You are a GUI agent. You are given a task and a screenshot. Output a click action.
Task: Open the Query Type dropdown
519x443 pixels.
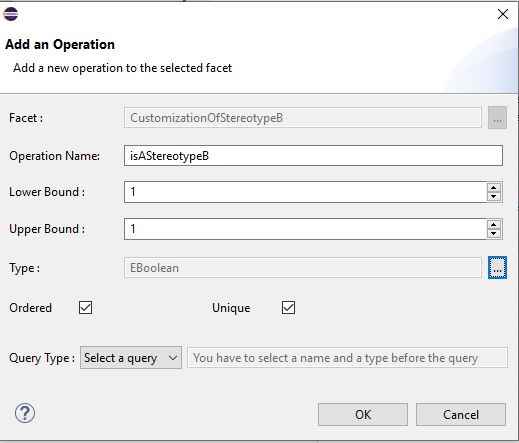click(131, 358)
